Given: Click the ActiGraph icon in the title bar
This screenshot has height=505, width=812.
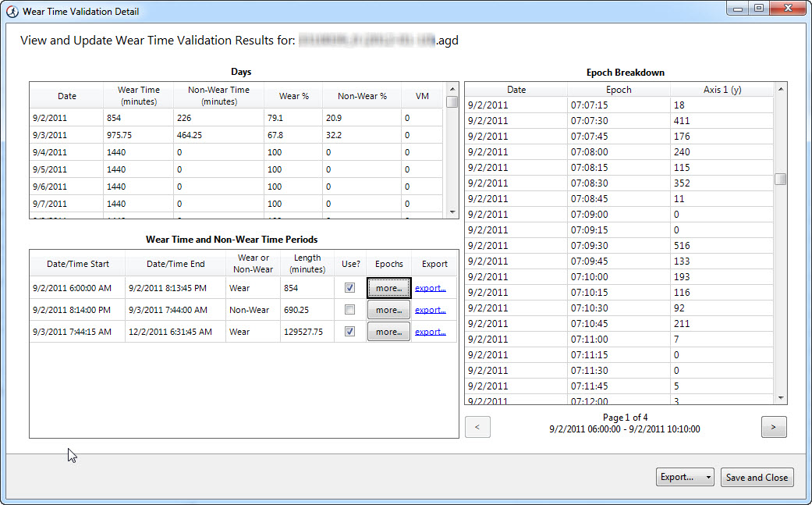Looking at the screenshot, I should [x=12, y=11].
